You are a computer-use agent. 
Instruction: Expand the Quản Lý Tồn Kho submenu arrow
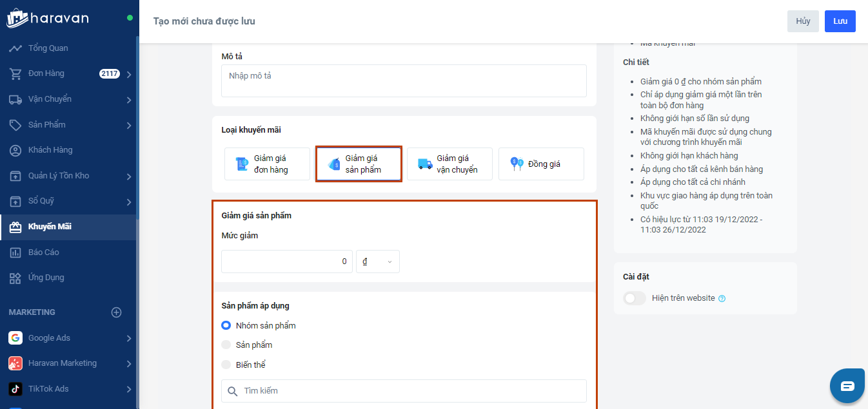click(x=129, y=176)
